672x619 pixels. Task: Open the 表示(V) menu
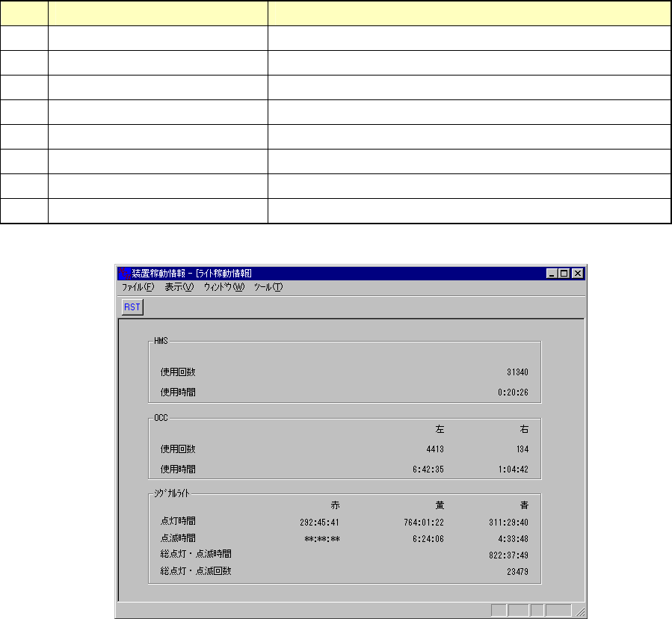179,287
